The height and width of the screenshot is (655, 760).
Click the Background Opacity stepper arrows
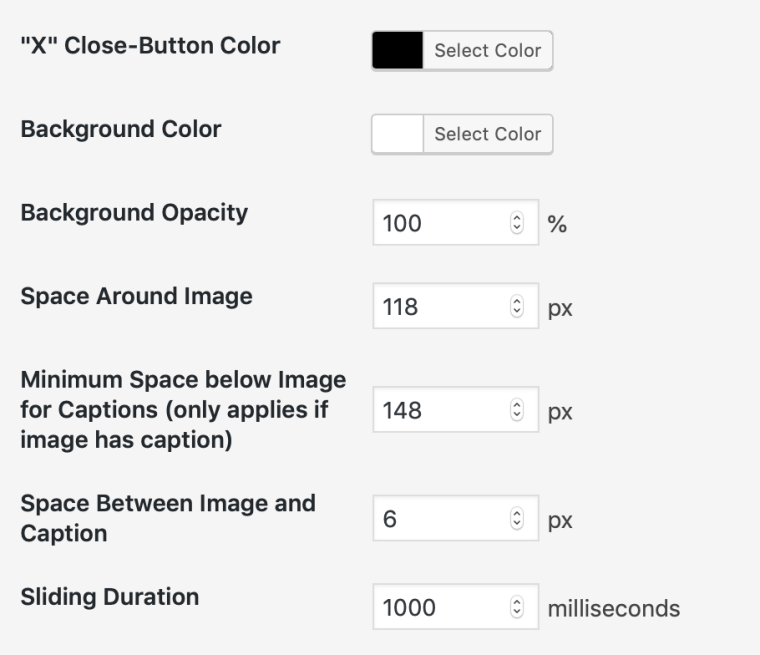click(517, 224)
